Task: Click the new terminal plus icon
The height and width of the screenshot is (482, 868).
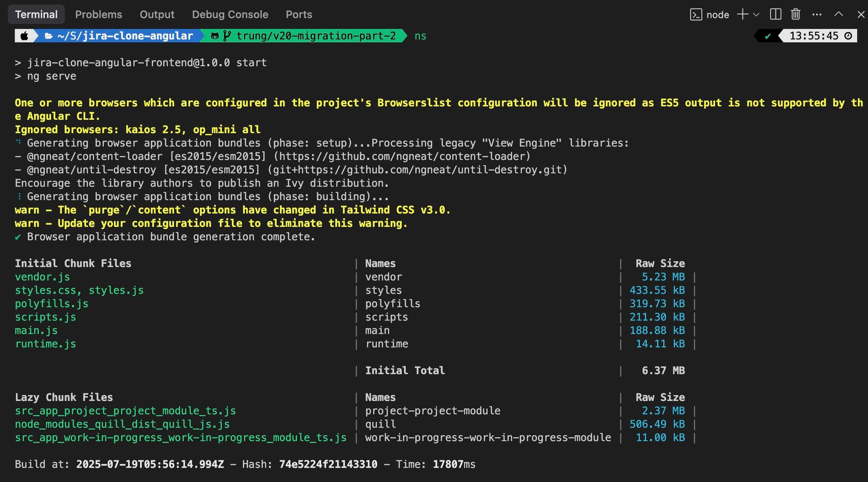Action: (743, 14)
